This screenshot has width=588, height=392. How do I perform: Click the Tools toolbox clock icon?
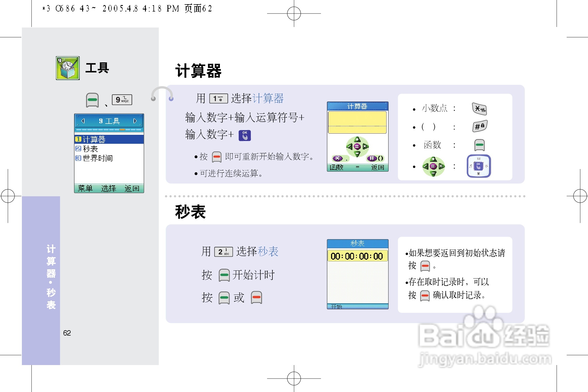tap(68, 68)
